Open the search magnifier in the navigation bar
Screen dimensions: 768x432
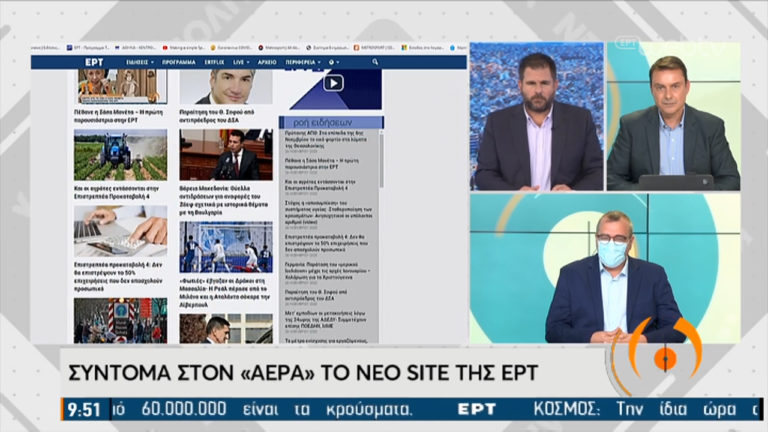375,62
